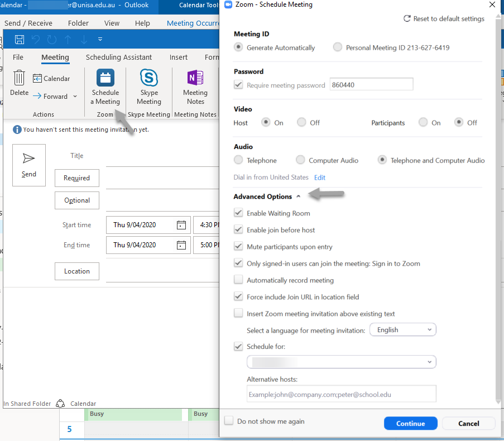
Task: Click the info icon beside invitation notice
Action: [x=17, y=130]
